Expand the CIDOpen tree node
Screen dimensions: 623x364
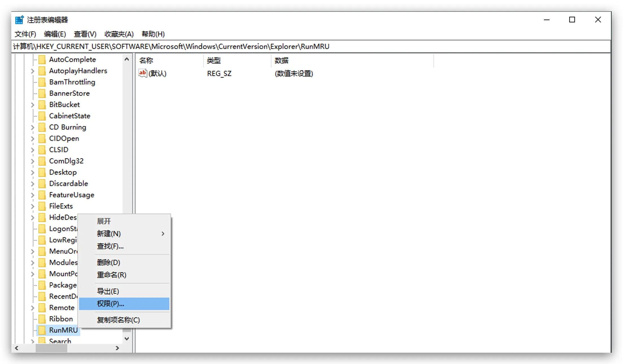click(32, 139)
